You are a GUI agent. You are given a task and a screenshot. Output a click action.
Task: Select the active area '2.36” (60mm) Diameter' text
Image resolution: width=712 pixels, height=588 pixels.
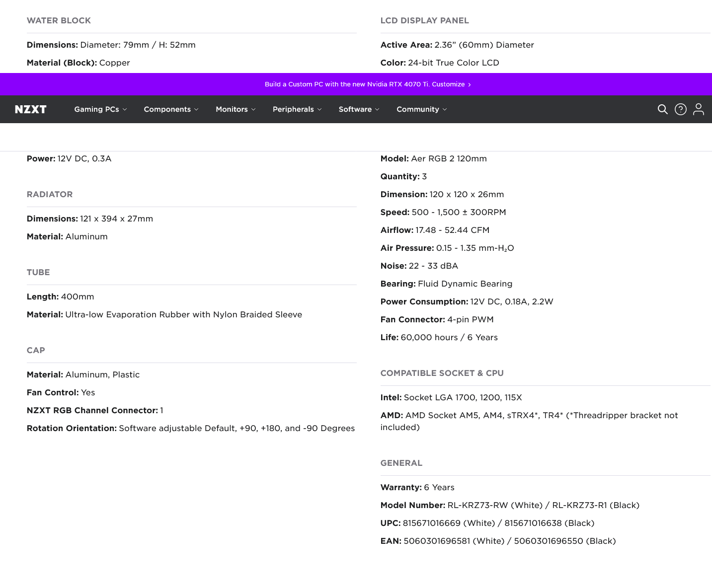coord(484,45)
